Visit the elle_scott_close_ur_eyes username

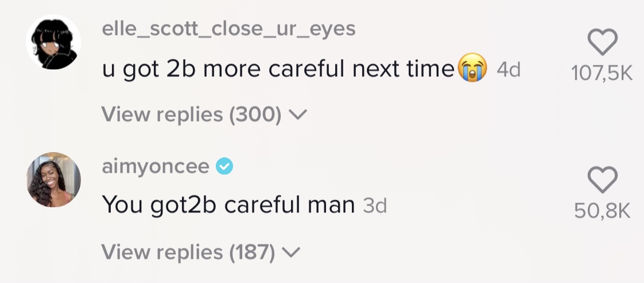click(x=228, y=30)
